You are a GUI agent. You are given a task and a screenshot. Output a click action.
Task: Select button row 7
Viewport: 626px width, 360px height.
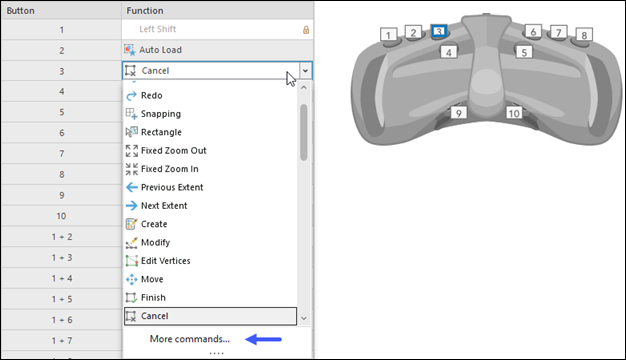[61, 154]
